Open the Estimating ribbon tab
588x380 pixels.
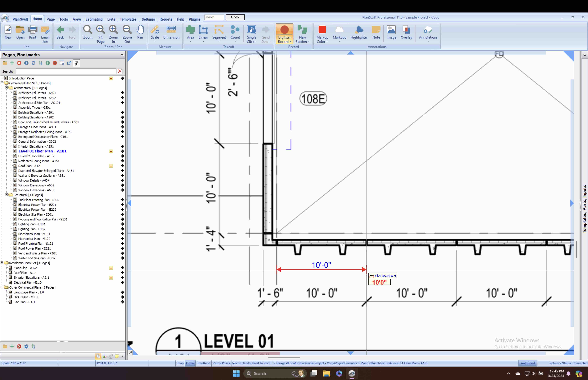94,19
